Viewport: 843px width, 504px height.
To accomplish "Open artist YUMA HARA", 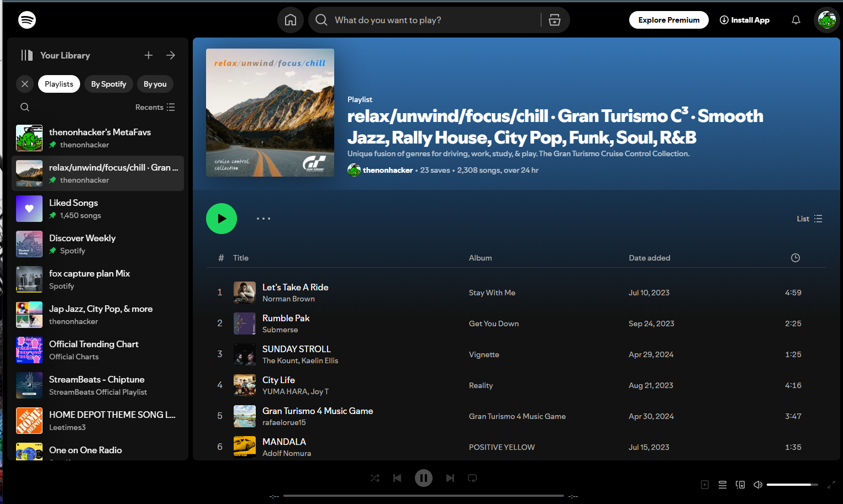I will point(285,391).
